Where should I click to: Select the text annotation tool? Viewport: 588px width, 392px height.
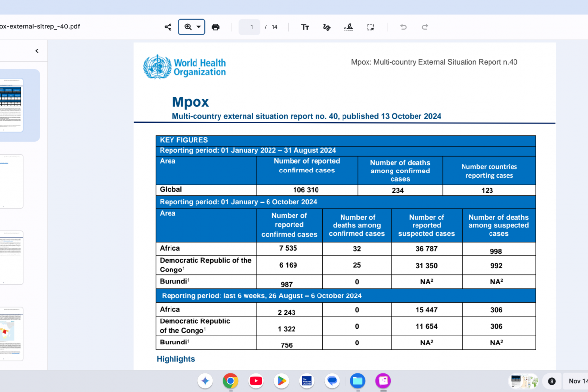305,27
